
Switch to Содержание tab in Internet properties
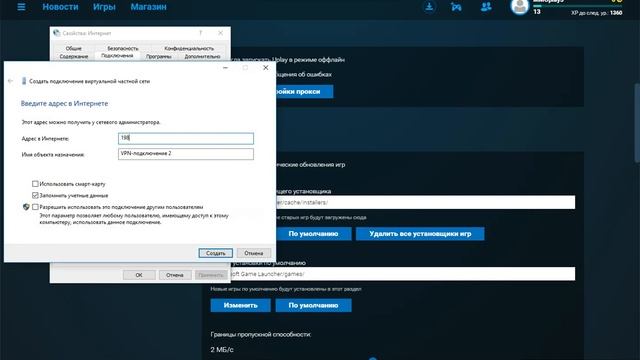pos(73,56)
